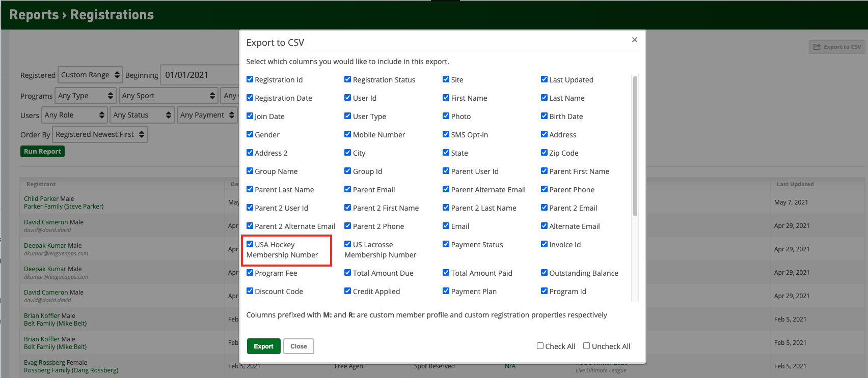Open the Any Type programs dropdown

[x=86, y=96]
